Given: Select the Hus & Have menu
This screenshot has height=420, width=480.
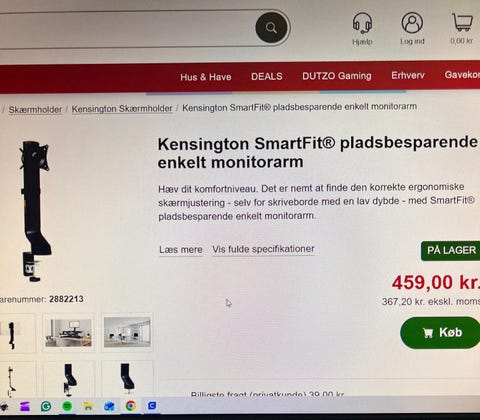Looking at the screenshot, I should click(x=206, y=77).
